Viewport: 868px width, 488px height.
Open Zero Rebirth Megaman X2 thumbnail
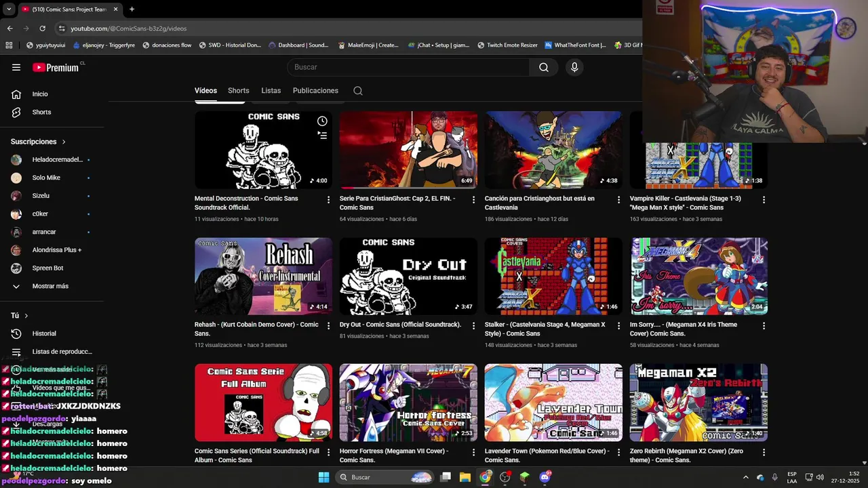pos(698,402)
